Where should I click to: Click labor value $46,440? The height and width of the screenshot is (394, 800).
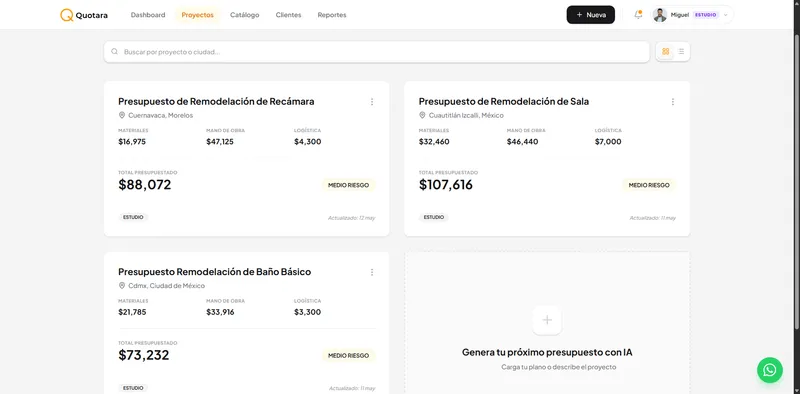522,141
